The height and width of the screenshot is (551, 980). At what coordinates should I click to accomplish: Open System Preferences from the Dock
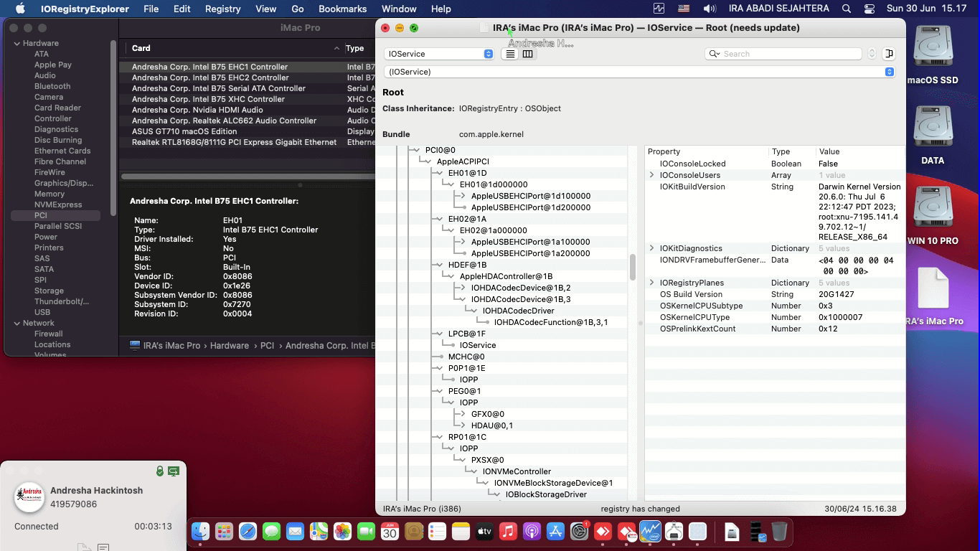pyautogui.click(x=579, y=532)
